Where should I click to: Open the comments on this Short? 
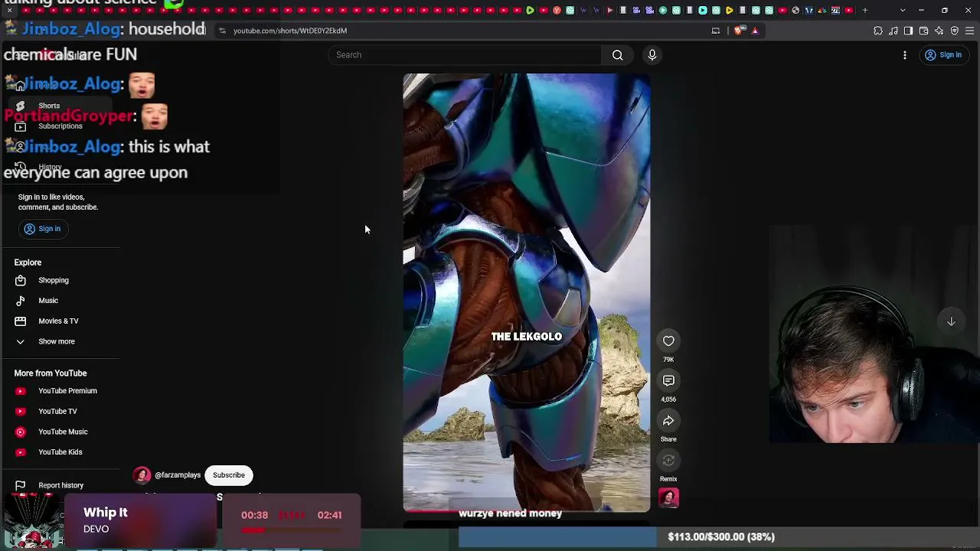[x=668, y=381]
